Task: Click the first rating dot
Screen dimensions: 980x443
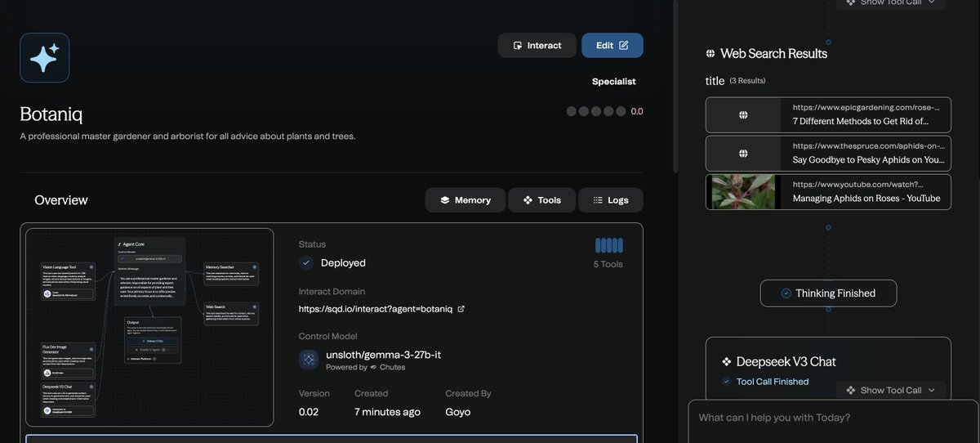Action: (572, 111)
